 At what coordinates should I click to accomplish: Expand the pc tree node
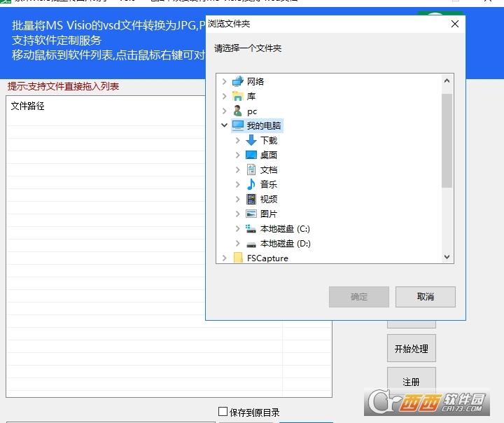click(x=225, y=111)
